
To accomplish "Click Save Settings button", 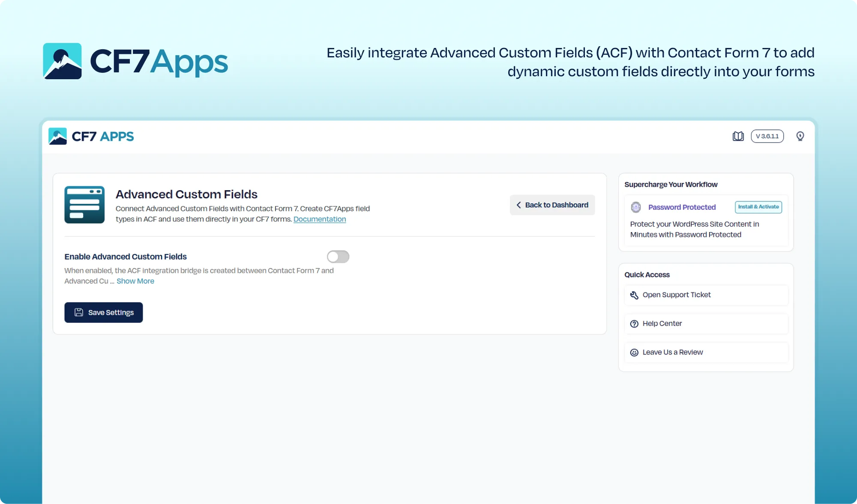I will point(104,313).
